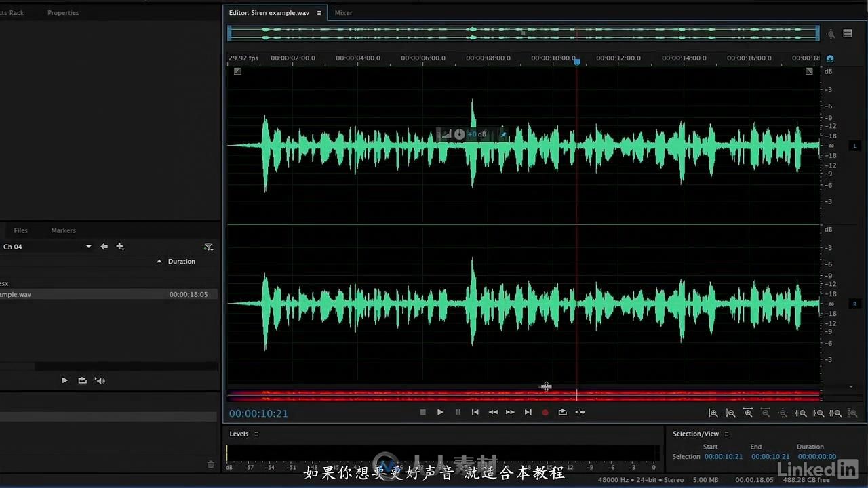Click the Zoom Out Full icon
Screen dimensions: 868x488
pos(783,413)
